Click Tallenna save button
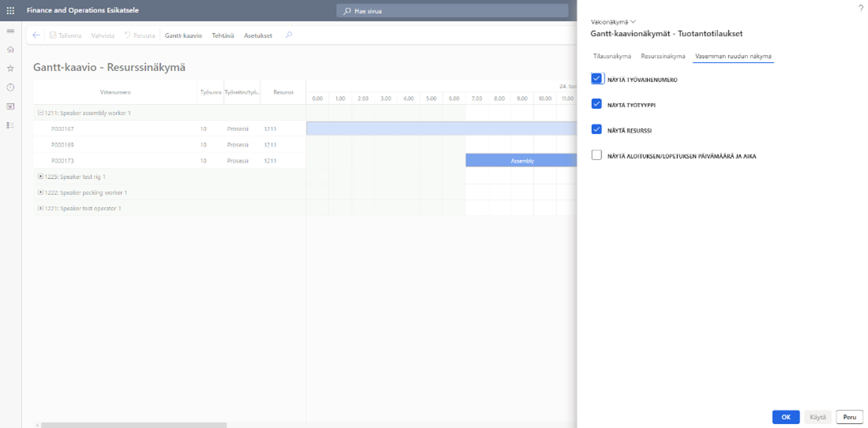This screenshot has height=428, width=868. pyautogui.click(x=65, y=35)
